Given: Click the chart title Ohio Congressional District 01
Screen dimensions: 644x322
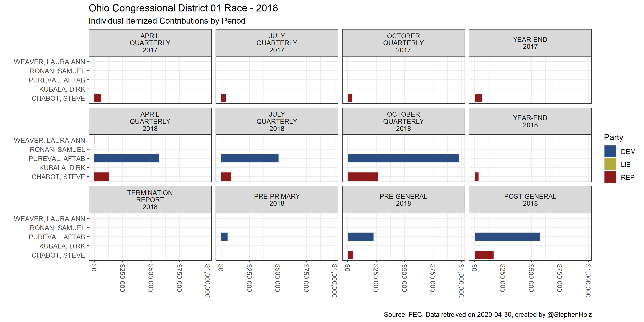Looking at the screenshot, I should [x=183, y=8].
